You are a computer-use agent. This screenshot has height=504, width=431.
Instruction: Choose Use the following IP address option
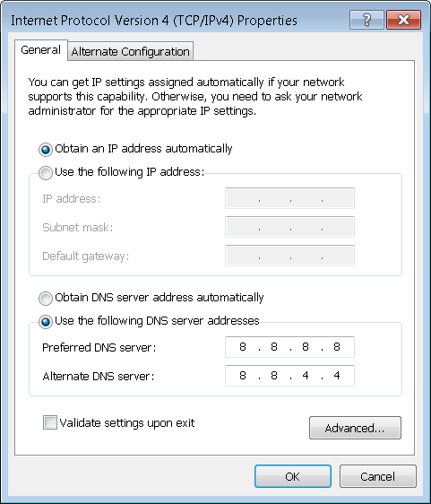pyautogui.click(x=46, y=173)
